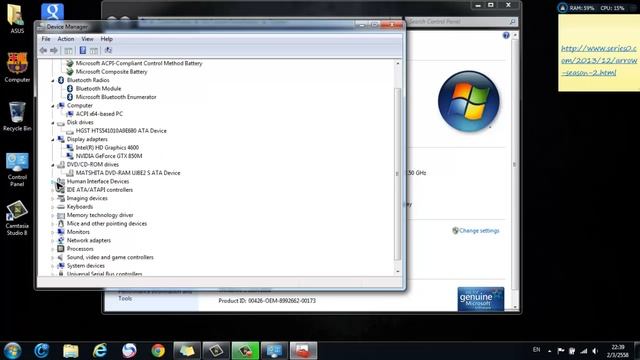640x360 pixels.
Task: Click the Windows Start button
Action: pyautogui.click(x=12, y=351)
